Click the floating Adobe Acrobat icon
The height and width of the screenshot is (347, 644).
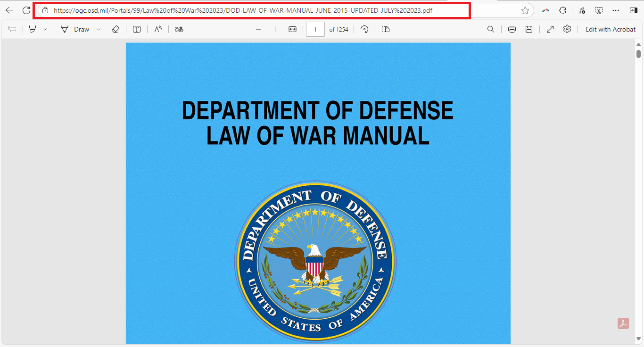(623, 323)
